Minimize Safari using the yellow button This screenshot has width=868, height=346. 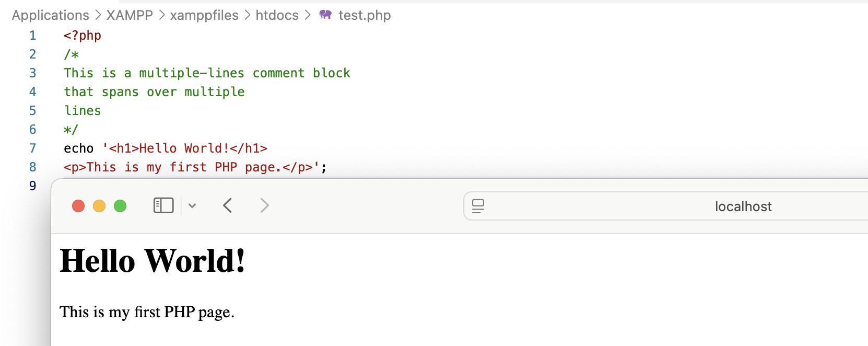coord(99,206)
